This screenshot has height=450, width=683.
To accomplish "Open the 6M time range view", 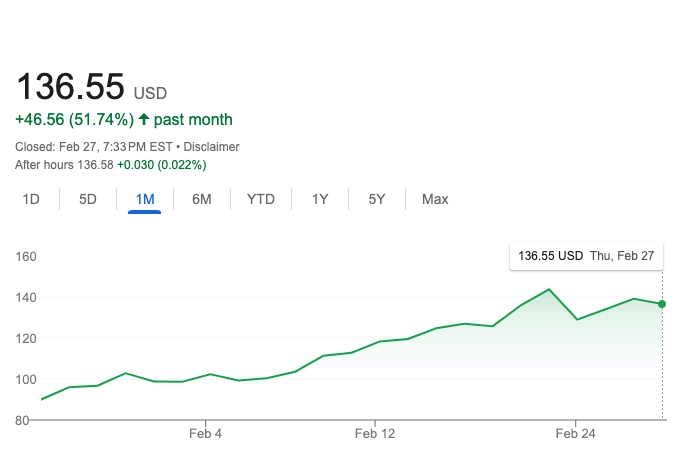I will (x=202, y=199).
